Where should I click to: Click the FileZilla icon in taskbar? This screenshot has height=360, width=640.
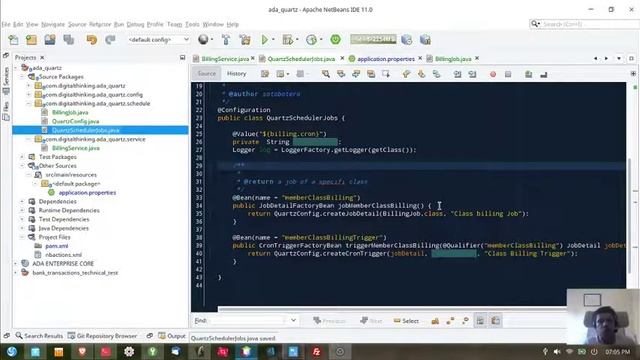click(316, 351)
